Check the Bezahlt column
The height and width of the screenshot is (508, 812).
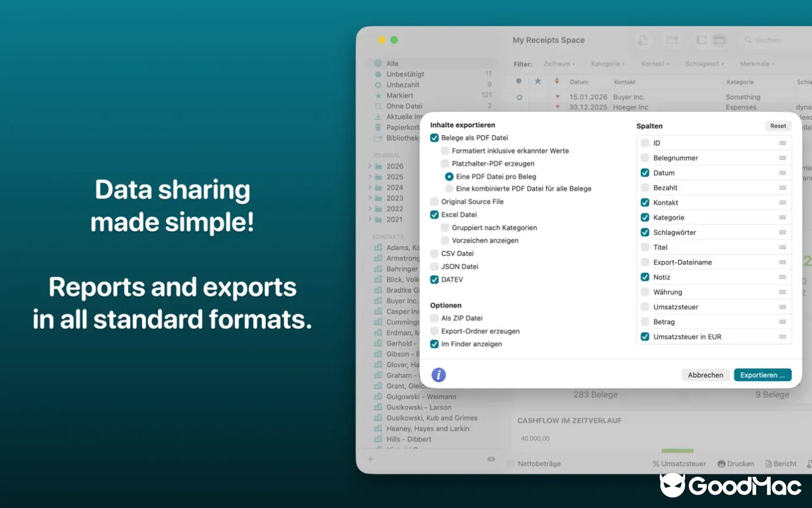pyautogui.click(x=645, y=188)
